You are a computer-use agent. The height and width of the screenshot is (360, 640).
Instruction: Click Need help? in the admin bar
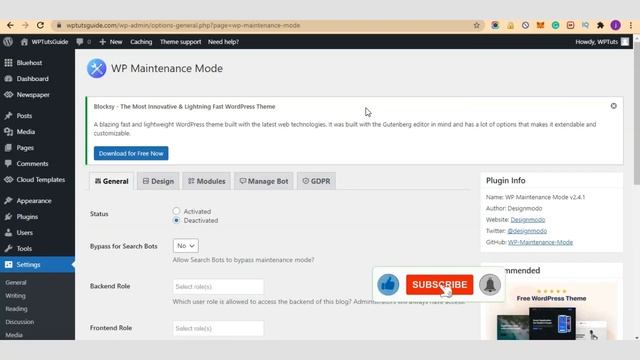click(223, 42)
